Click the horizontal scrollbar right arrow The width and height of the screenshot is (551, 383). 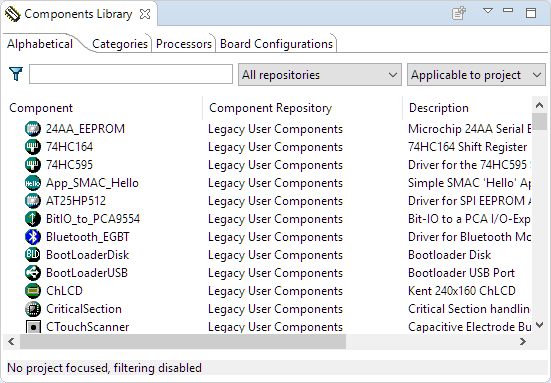(x=523, y=342)
